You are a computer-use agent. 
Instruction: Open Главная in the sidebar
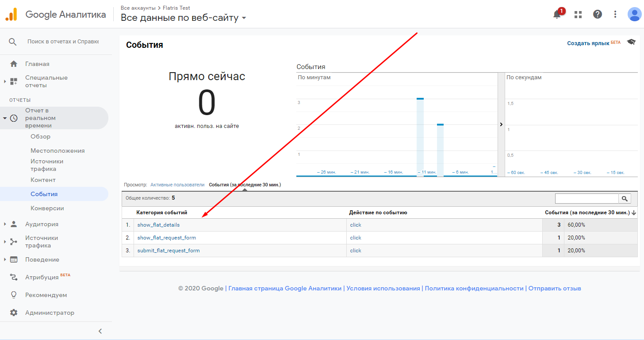pos(37,64)
